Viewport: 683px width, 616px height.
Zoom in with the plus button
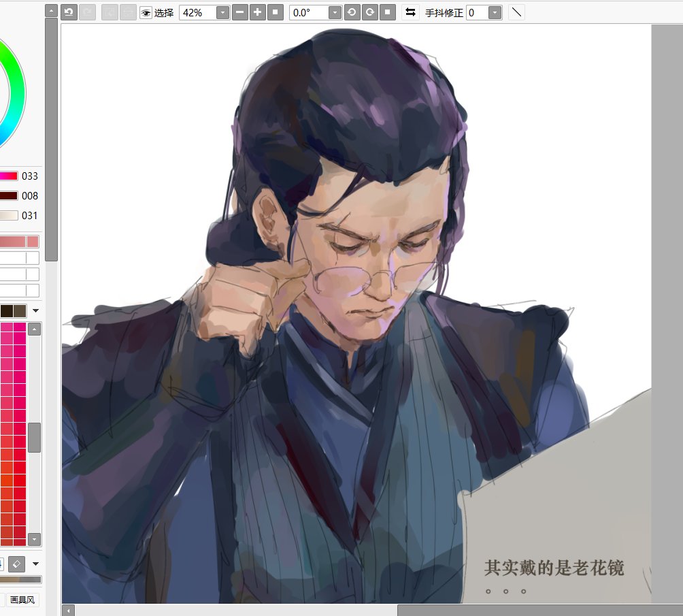click(x=258, y=12)
